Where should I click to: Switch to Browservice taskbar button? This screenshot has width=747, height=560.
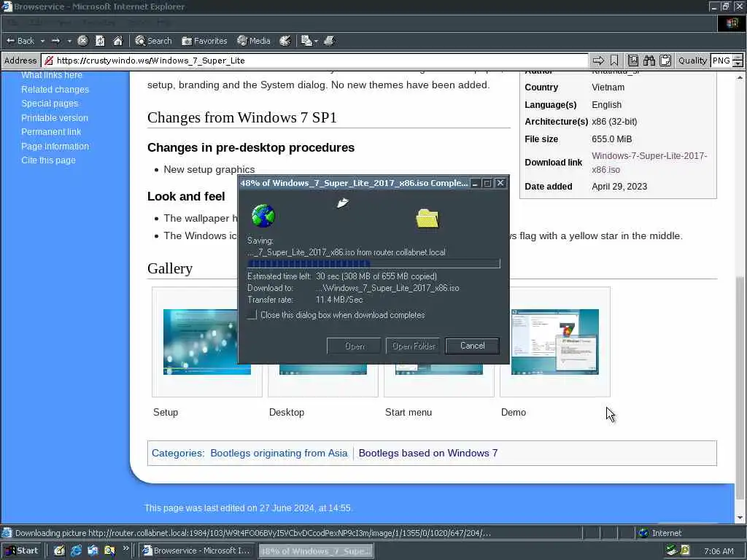click(x=197, y=551)
